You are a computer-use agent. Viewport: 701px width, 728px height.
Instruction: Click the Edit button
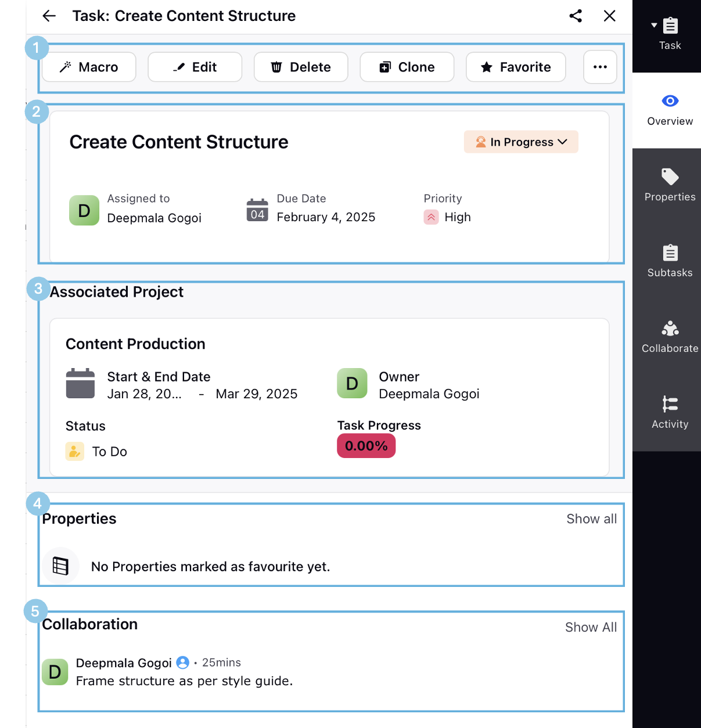[x=195, y=67]
